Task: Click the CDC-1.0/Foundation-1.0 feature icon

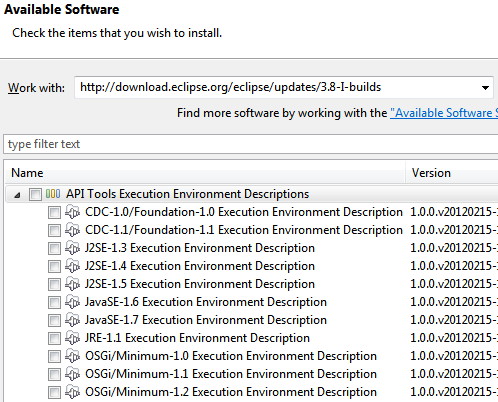Action: pyautogui.click(x=72, y=212)
